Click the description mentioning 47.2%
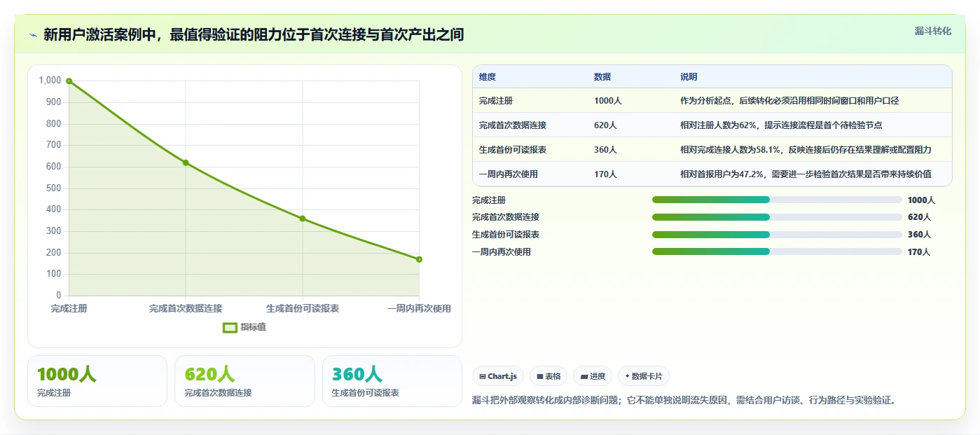 [806, 174]
